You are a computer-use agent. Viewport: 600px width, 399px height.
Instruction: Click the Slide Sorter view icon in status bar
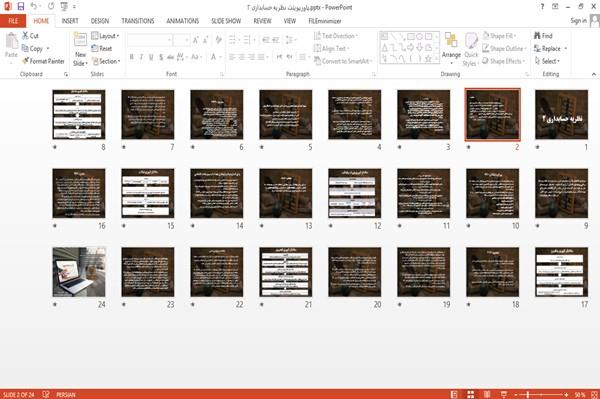[471, 394]
